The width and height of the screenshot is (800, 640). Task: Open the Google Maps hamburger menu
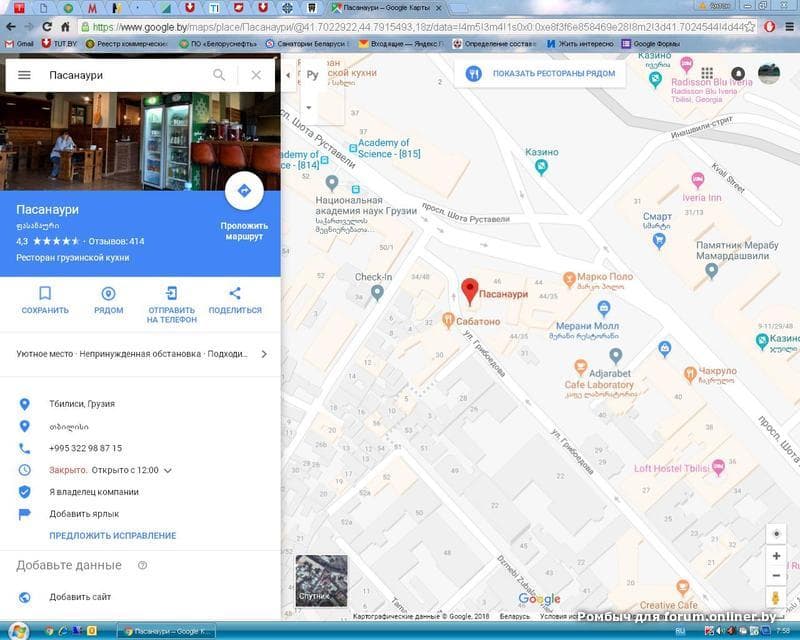click(x=24, y=75)
